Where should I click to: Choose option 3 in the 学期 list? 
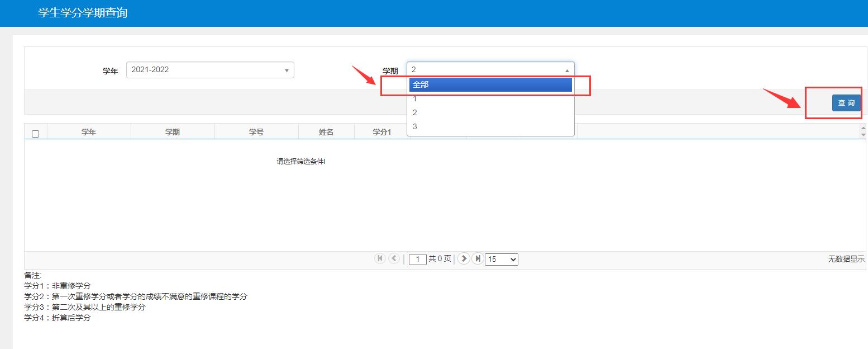(490, 126)
